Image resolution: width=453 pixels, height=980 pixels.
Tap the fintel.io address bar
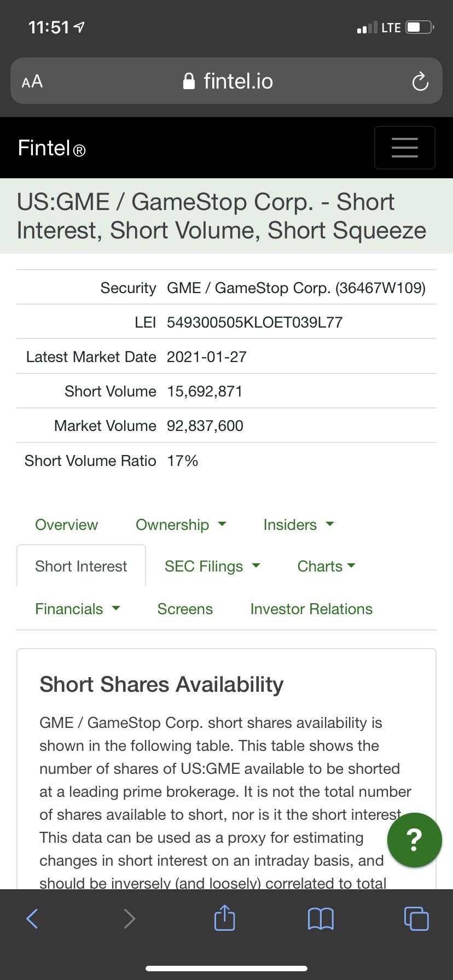click(226, 81)
